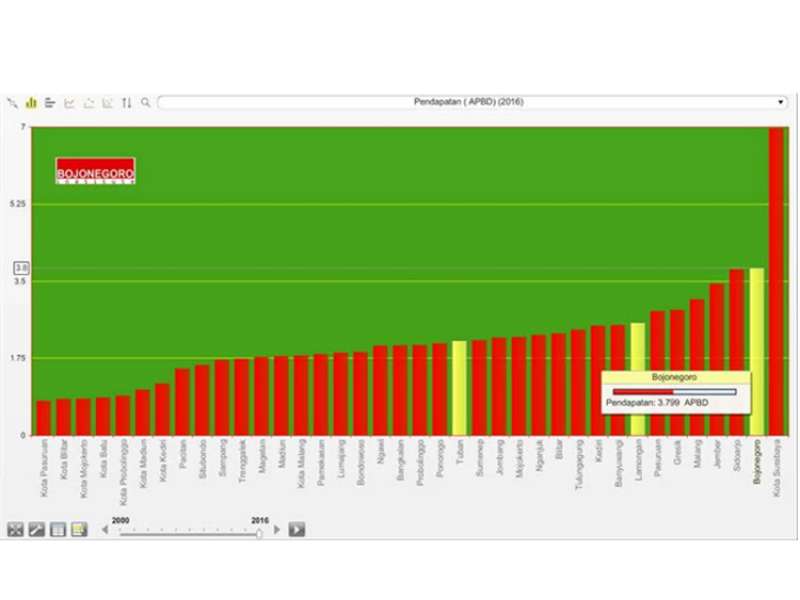
Task: Show the data table view icon
Action: (58, 530)
